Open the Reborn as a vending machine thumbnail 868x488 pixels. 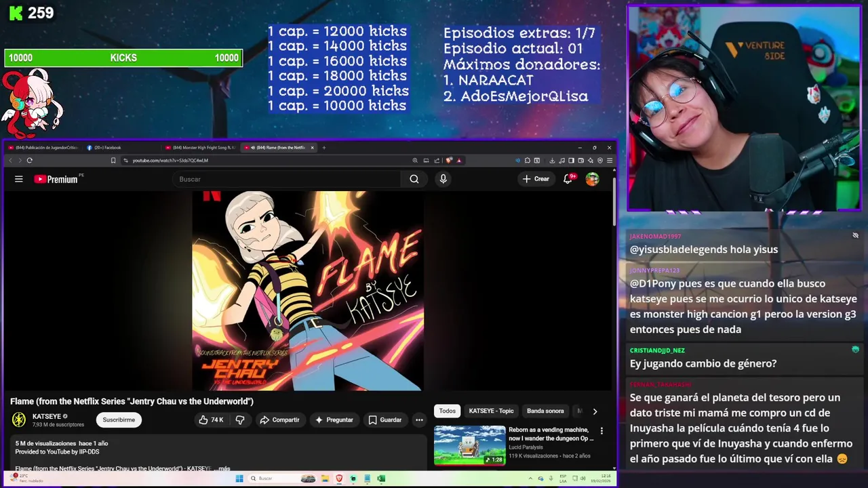click(x=469, y=445)
